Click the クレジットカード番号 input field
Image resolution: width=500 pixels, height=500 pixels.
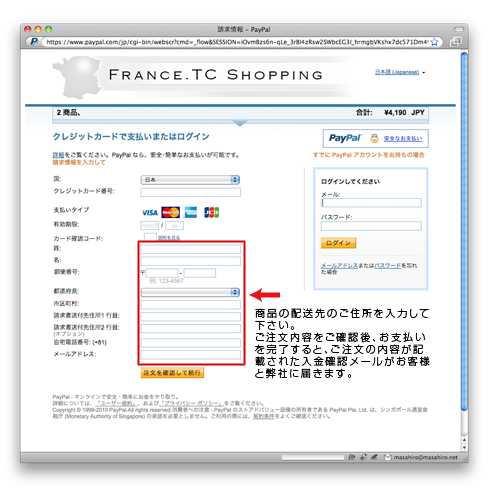190,192
